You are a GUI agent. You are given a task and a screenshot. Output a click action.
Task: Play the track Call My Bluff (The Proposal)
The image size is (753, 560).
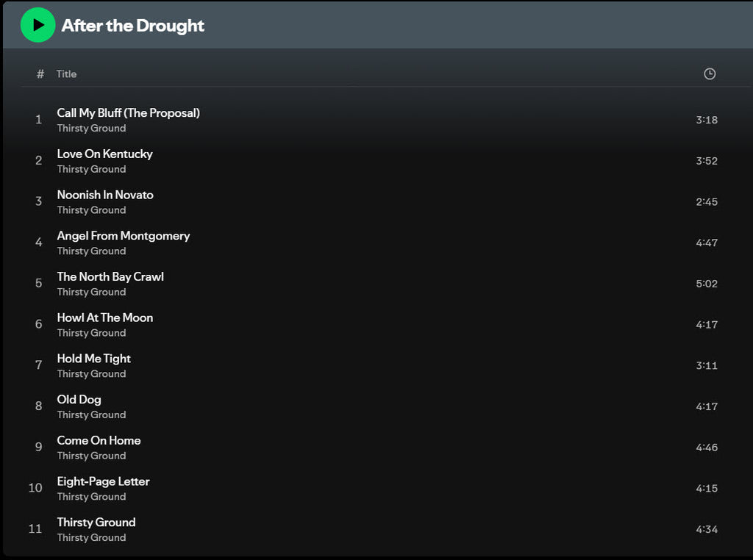(129, 112)
